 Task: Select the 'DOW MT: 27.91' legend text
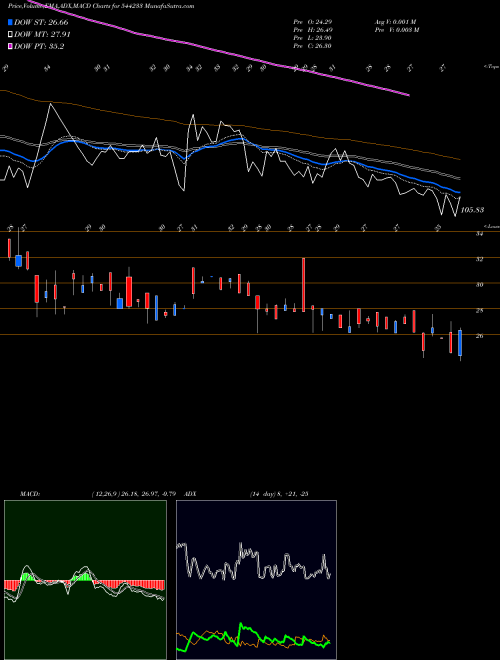click(x=42, y=35)
